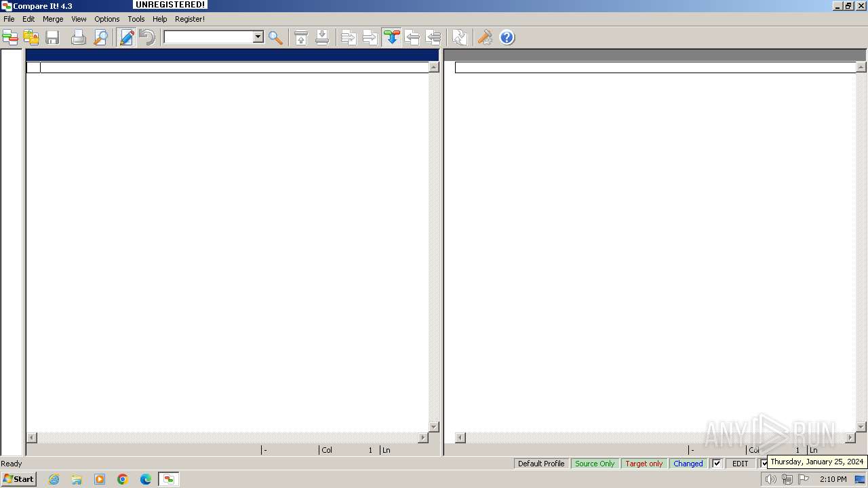Toggle the auto-advance down arrow icon
Screen dimensions: 868x488
coord(391,37)
